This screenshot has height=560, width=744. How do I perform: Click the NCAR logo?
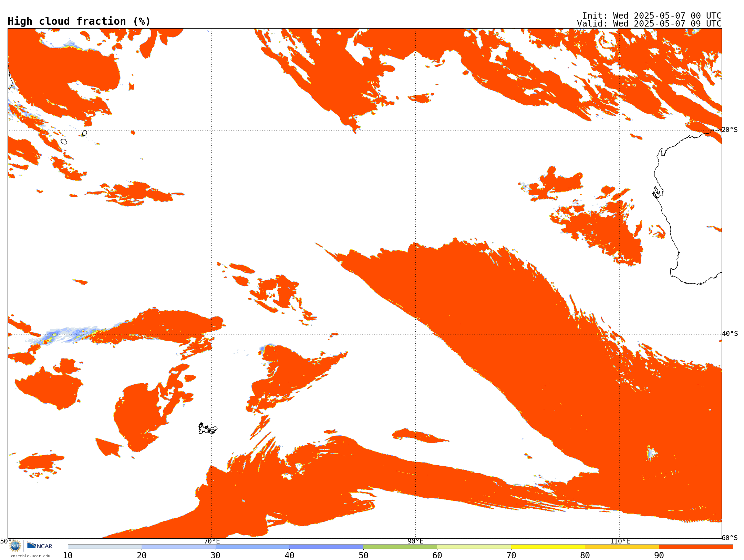click(x=40, y=546)
